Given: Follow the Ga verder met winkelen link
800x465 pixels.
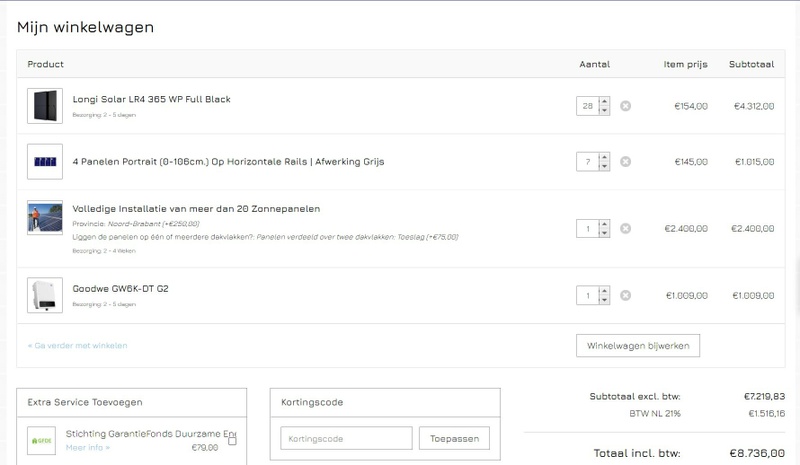Looking at the screenshot, I should (x=78, y=346).
